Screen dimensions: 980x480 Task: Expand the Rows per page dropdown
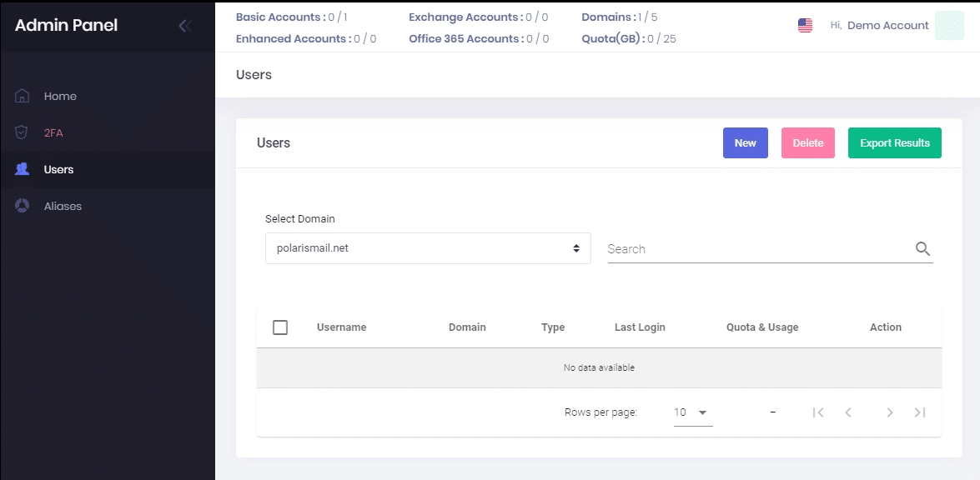(x=692, y=412)
